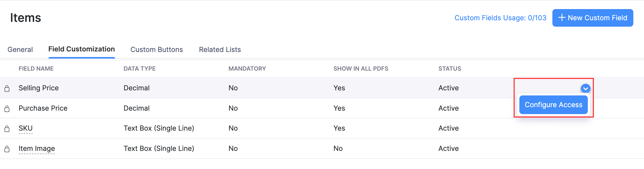Expand the Selling Price row dropdown arrow
The height and width of the screenshot is (169, 644).
[x=585, y=88]
